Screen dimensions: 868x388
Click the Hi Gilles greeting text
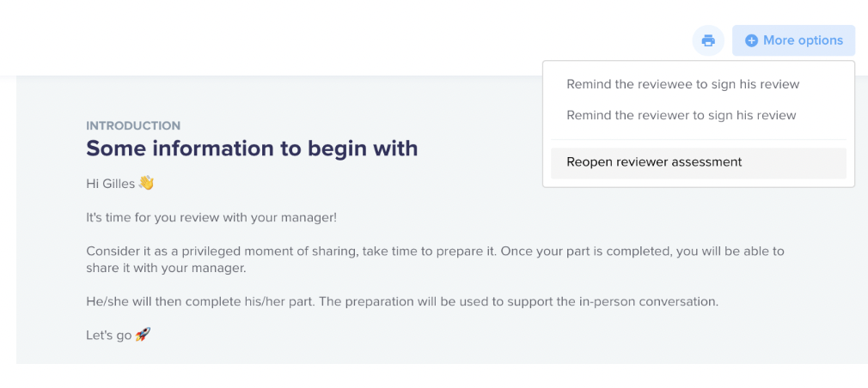tap(111, 184)
